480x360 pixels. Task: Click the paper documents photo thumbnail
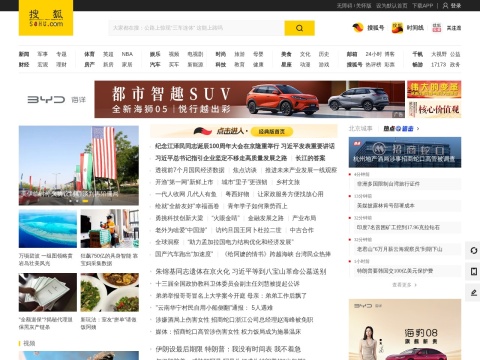[x=48, y=292]
